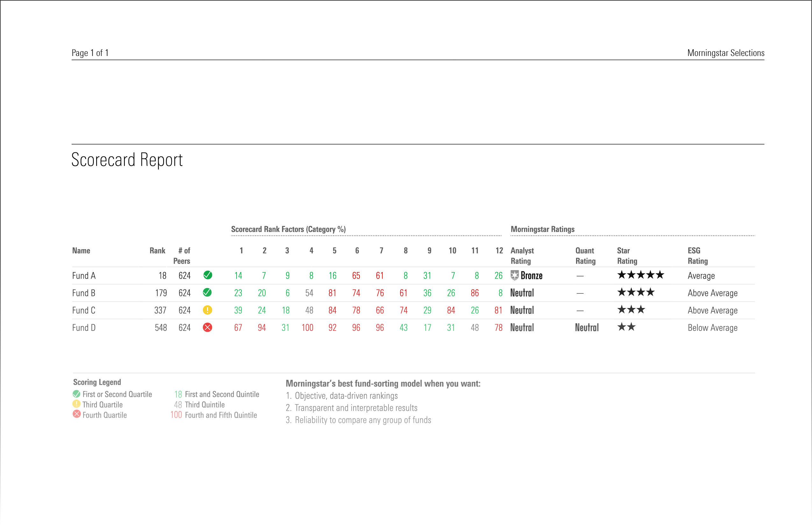Click Fund D Quant Rating Neutral value

[x=587, y=328]
